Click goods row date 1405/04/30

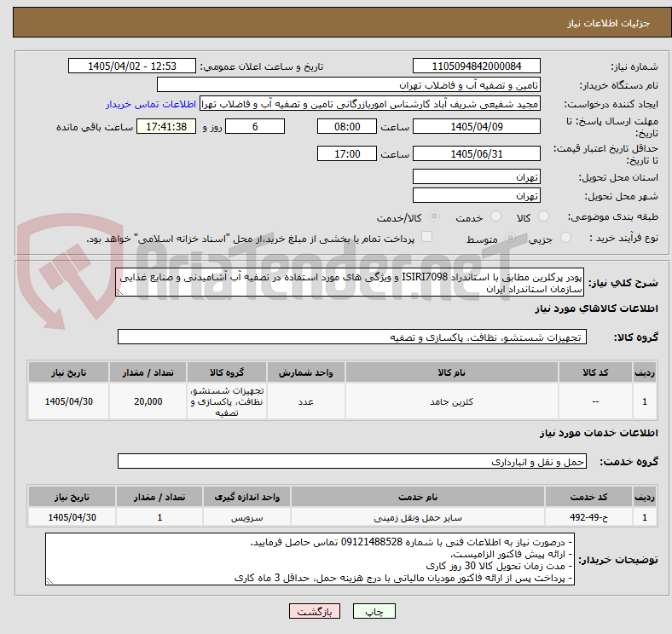pos(68,401)
